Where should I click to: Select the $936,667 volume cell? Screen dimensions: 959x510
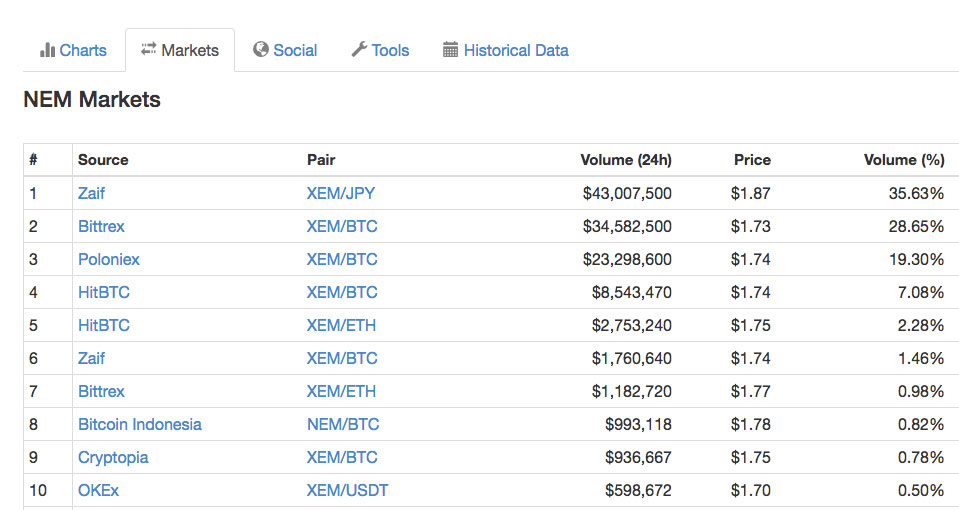coord(638,457)
